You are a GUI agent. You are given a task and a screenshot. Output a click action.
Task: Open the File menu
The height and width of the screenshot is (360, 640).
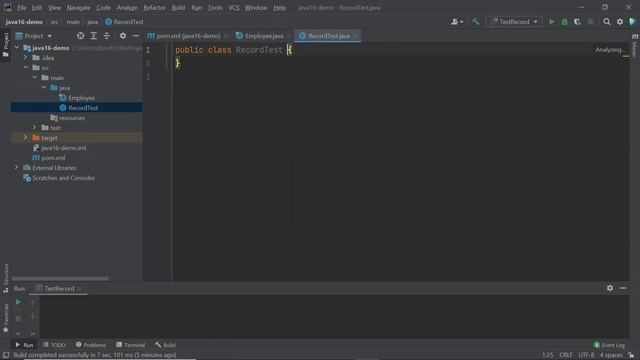(x=21, y=8)
